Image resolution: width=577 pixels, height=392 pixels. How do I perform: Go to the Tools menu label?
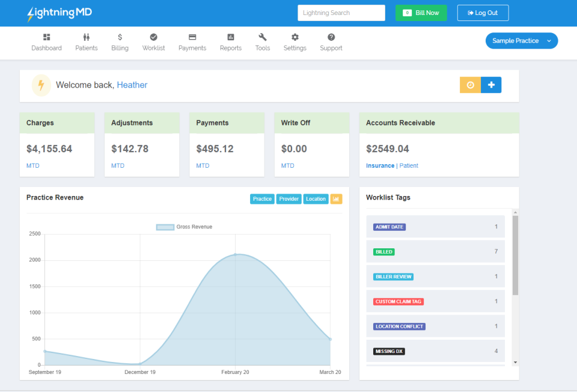pos(263,48)
